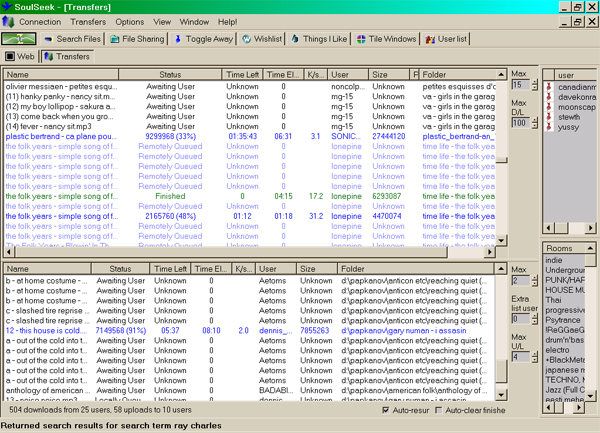Click the user icon next to yussy

point(549,127)
